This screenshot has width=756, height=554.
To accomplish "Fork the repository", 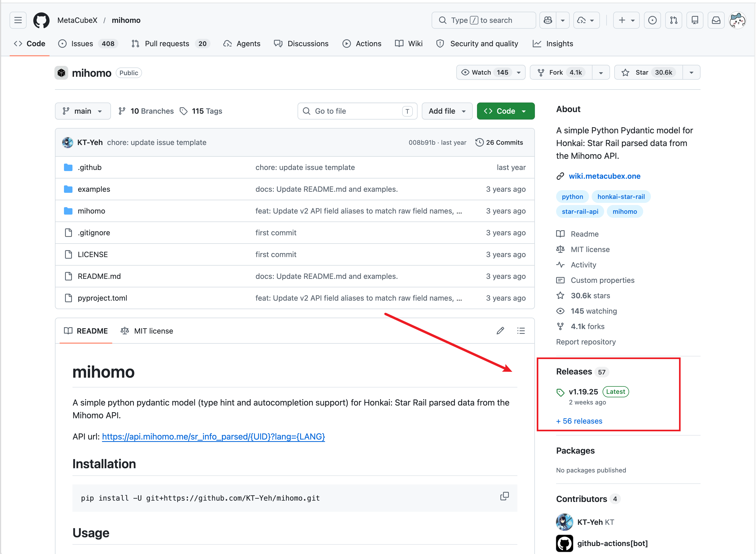I will click(x=561, y=73).
